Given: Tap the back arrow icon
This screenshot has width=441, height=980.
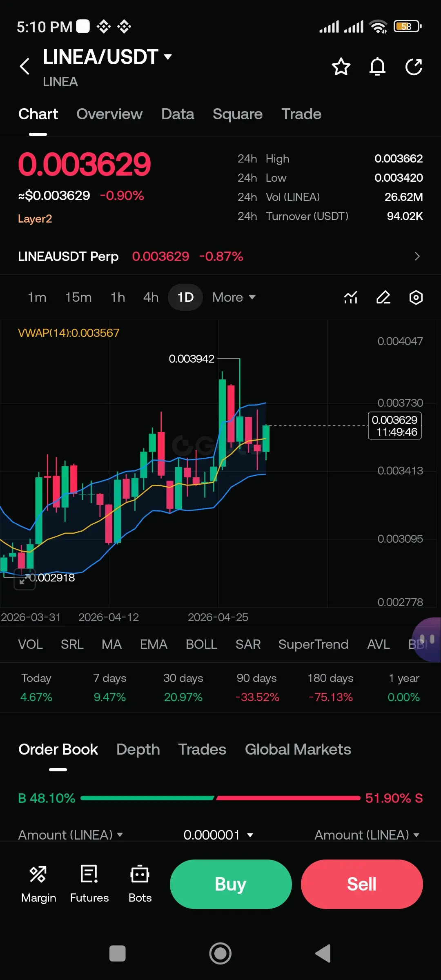Looking at the screenshot, I should [x=24, y=66].
